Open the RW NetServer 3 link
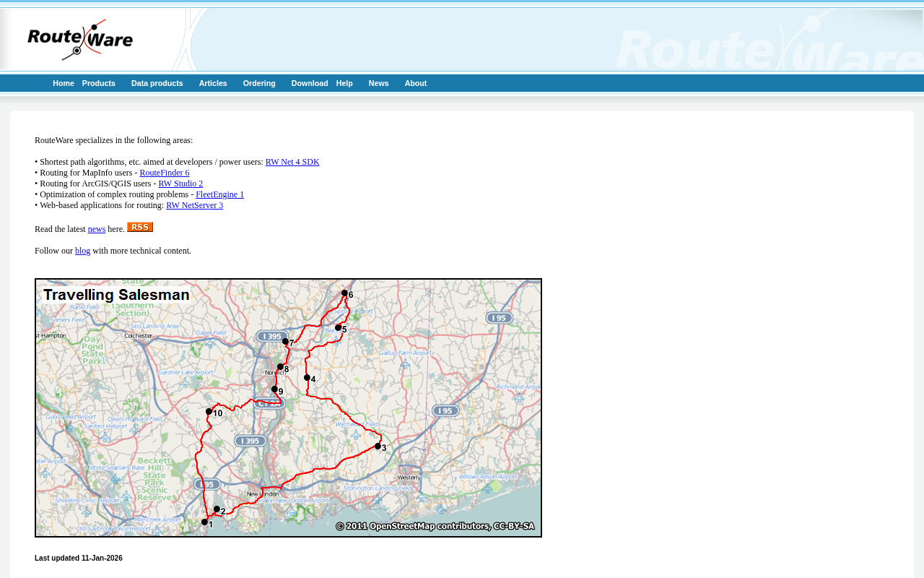Screen dimensions: 924x578 pyautogui.click(x=195, y=205)
